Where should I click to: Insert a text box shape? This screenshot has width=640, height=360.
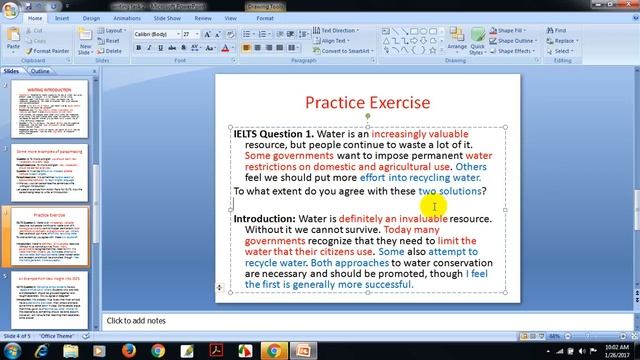(386, 31)
